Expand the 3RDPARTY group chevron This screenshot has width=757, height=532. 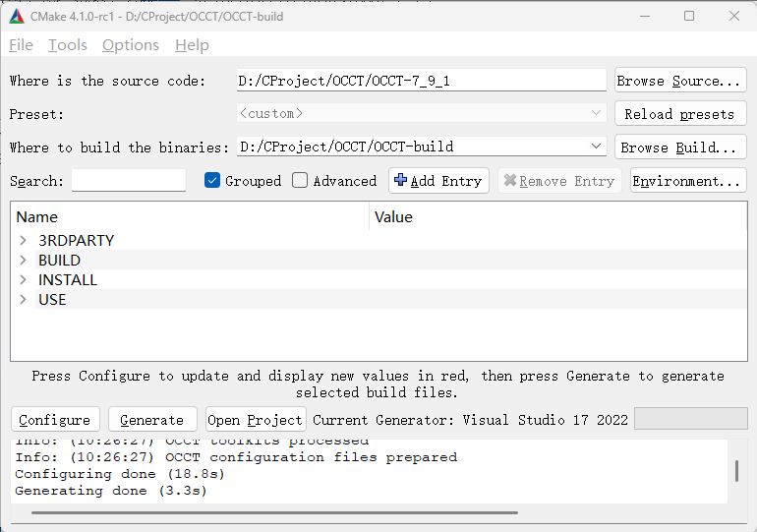coord(23,240)
